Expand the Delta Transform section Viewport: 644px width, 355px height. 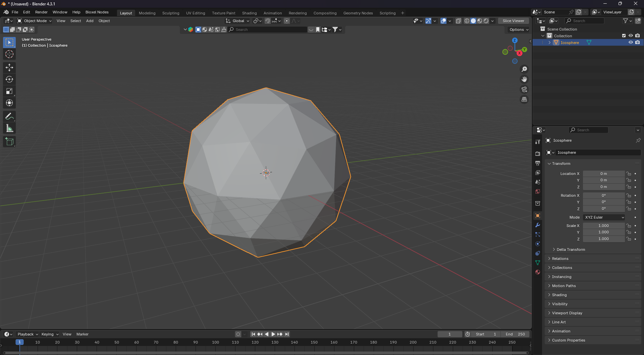click(571, 250)
